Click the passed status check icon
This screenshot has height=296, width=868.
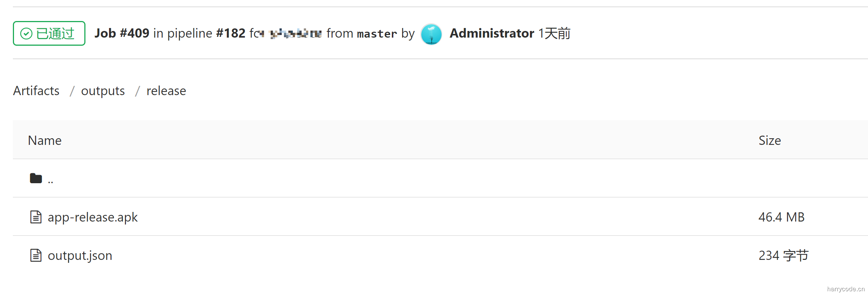[x=26, y=34]
